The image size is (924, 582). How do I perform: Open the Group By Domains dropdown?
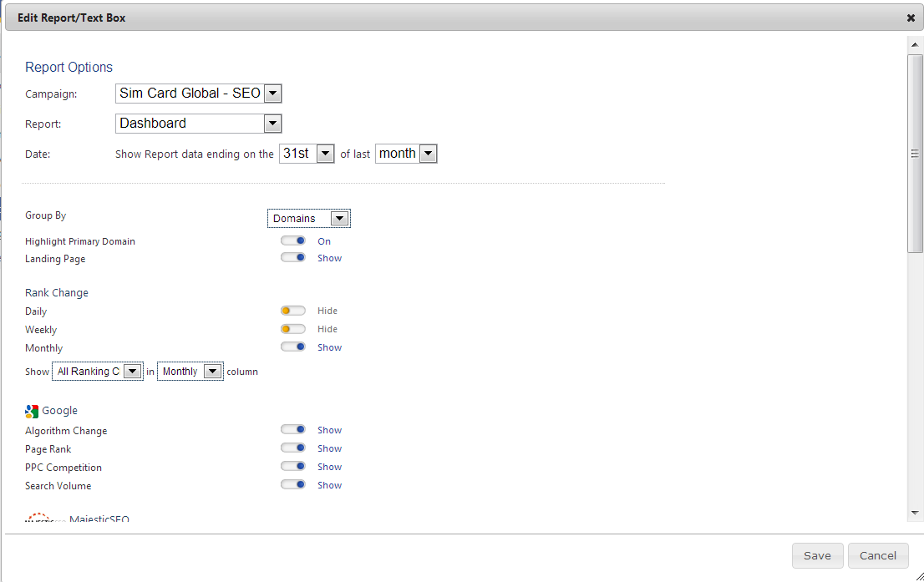coord(309,219)
